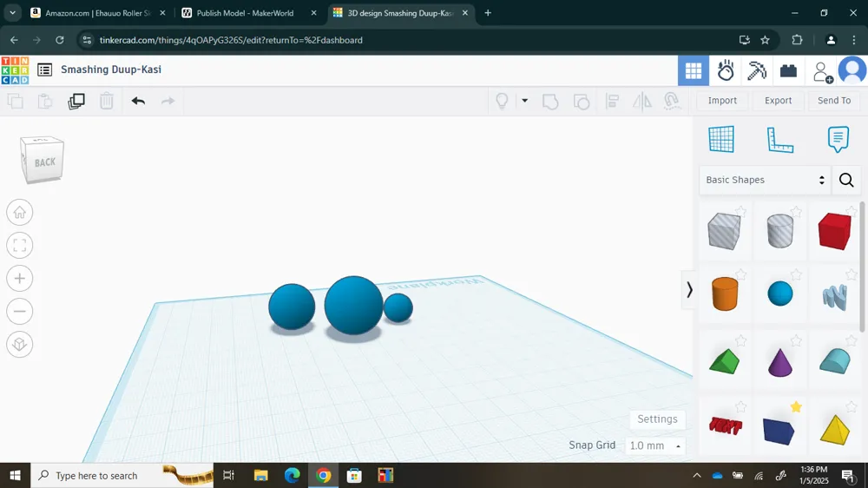This screenshot has width=868, height=488.
Task: Collapse the shapes panel chevron
Action: [689, 290]
